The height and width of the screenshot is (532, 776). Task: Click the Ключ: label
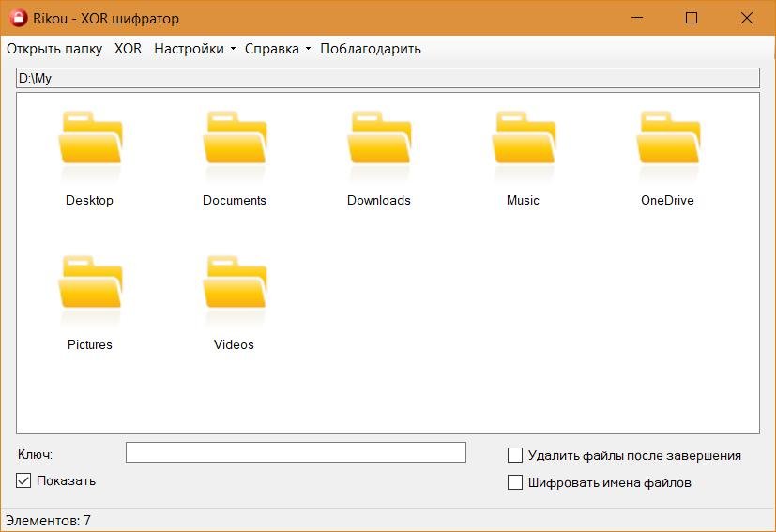pyautogui.click(x=35, y=454)
